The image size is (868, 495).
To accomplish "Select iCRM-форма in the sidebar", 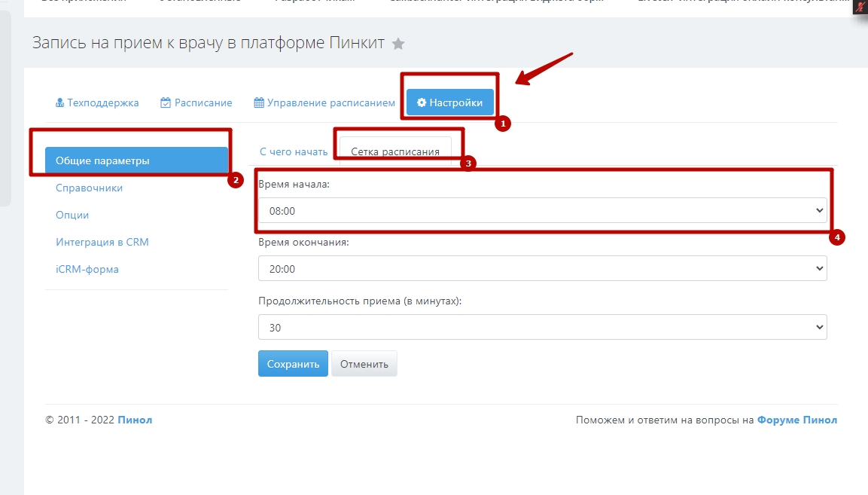I will click(x=87, y=269).
